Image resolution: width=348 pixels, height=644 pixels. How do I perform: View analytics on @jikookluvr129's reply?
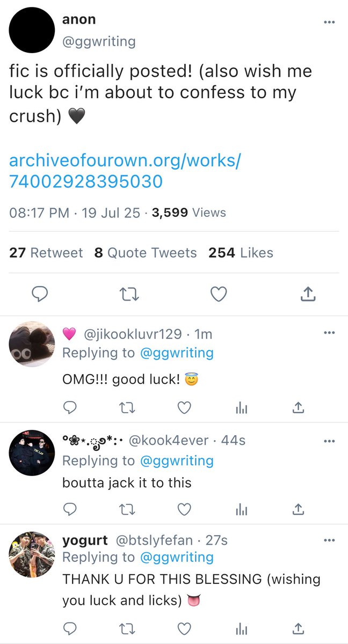pyautogui.click(x=242, y=408)
